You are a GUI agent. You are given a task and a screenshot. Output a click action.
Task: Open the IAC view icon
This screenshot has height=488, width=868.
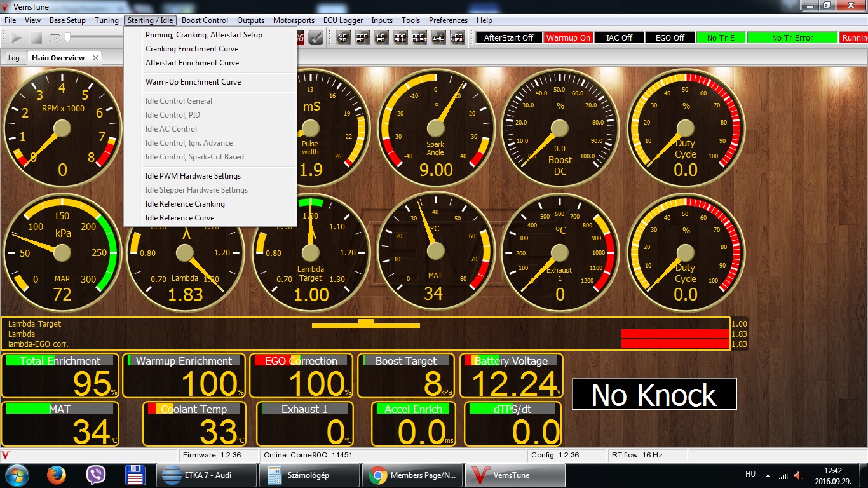pyautogui.click(x=438, y=37)
